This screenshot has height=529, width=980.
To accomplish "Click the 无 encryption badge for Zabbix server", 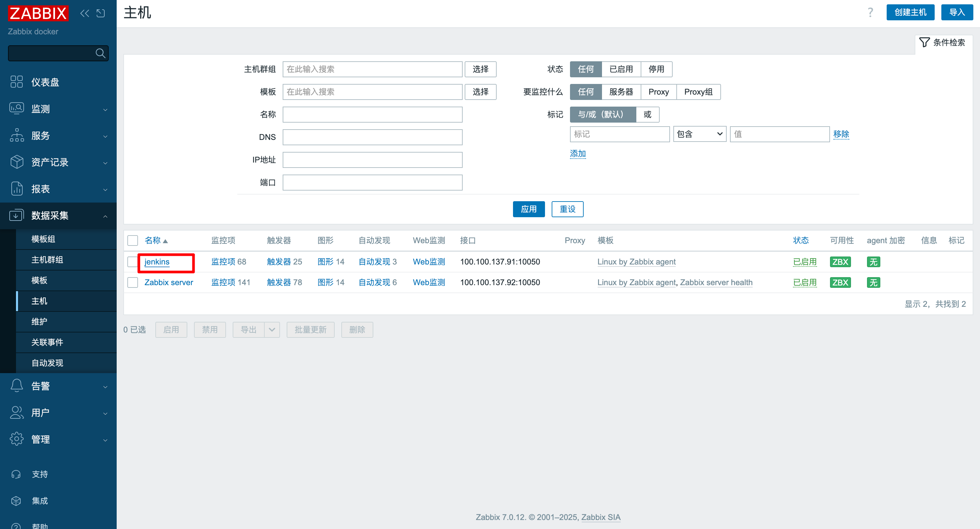I will tap(873, 282).
